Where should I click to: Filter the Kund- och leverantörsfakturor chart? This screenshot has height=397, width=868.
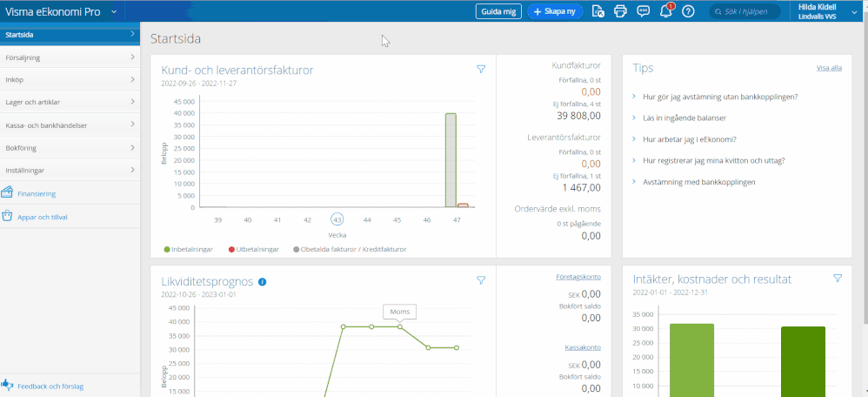[x=481, y=70]
